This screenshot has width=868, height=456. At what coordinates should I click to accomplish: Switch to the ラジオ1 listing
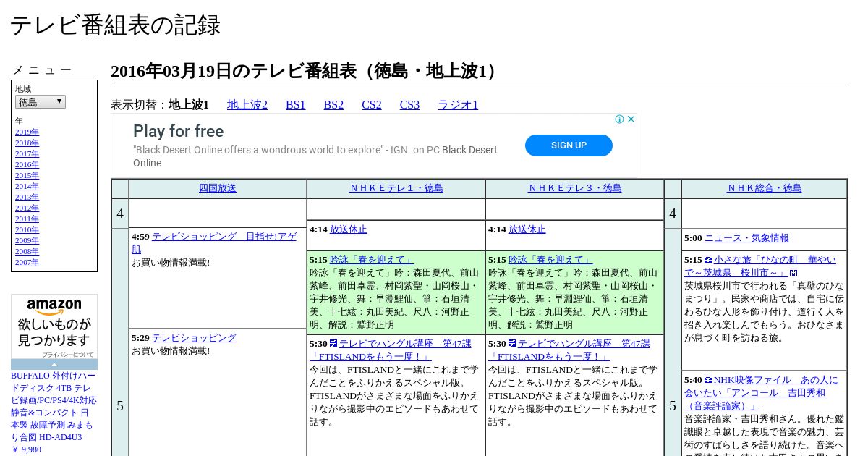pyautogui.click(x=458, y=105)
